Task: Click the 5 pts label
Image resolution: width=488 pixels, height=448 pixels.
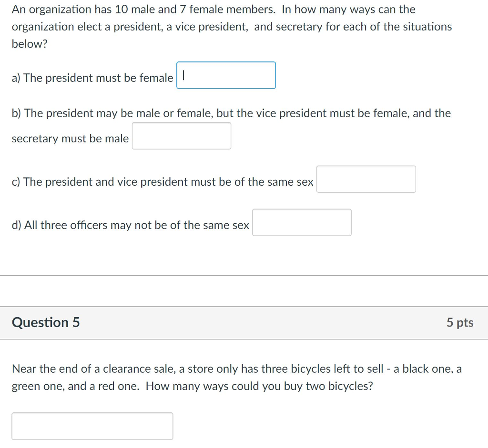Action: (x=460, y=322)
